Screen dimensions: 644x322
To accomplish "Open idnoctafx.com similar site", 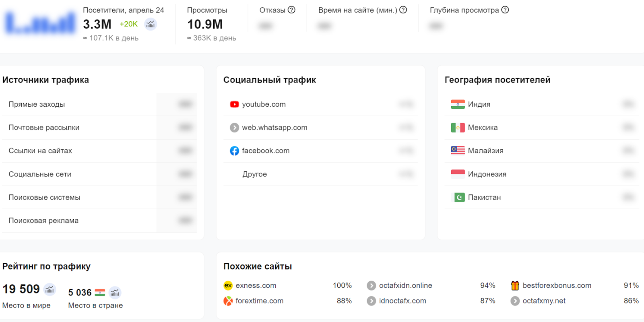I will [x=402, y=301].
